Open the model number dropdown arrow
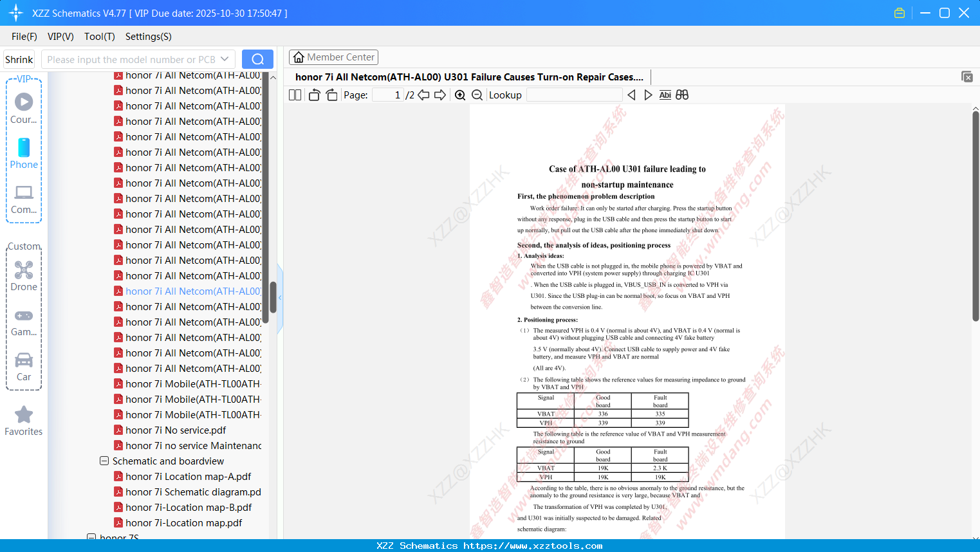This screenshot has width=980, height=552. click(225, 59)
